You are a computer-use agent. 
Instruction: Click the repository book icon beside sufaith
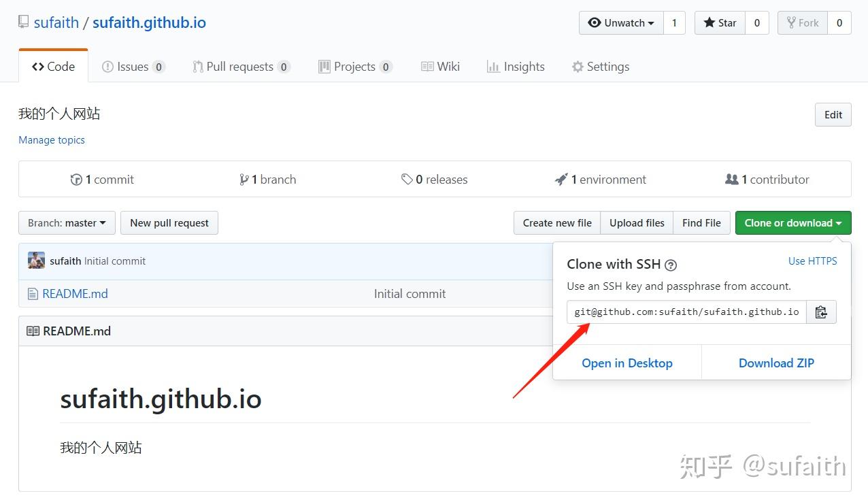click(x=24, y=22)
